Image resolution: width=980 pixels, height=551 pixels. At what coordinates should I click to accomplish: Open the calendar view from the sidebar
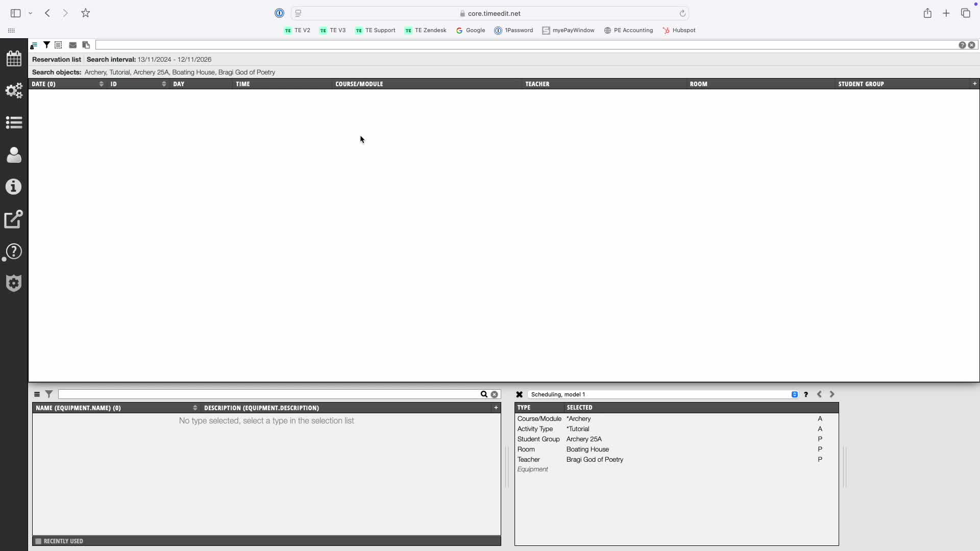click(x=14, y=59)
